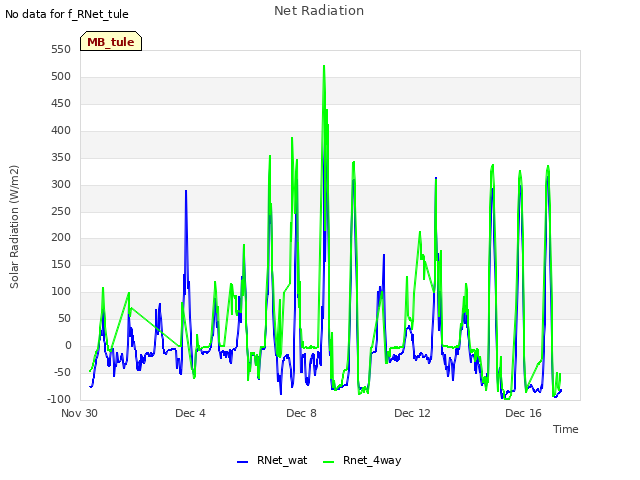Click the 'No data for f_RNet_tule' message

[67, 14]
